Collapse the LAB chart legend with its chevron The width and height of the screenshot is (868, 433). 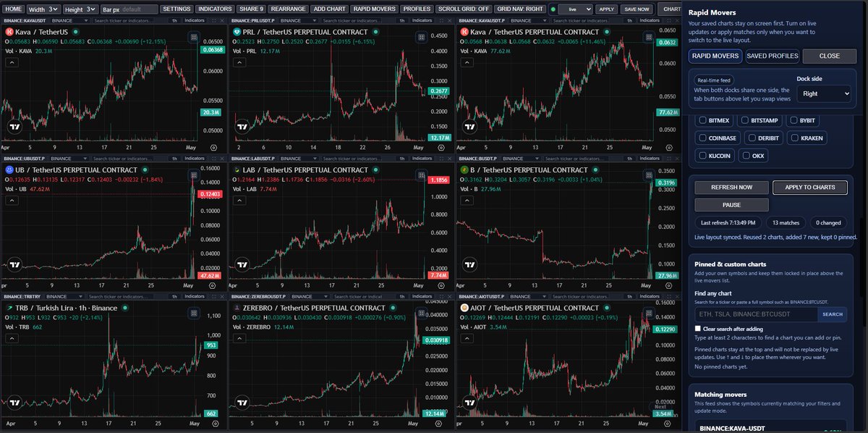point(238,201)
